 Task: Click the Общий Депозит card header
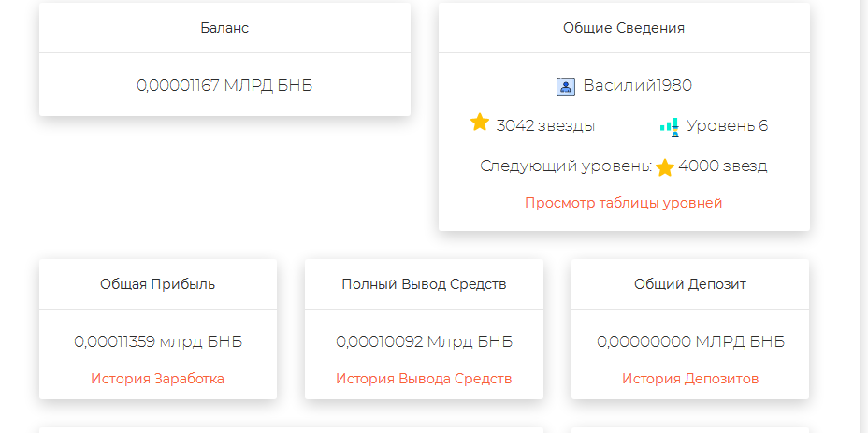[x=690, y=284]
